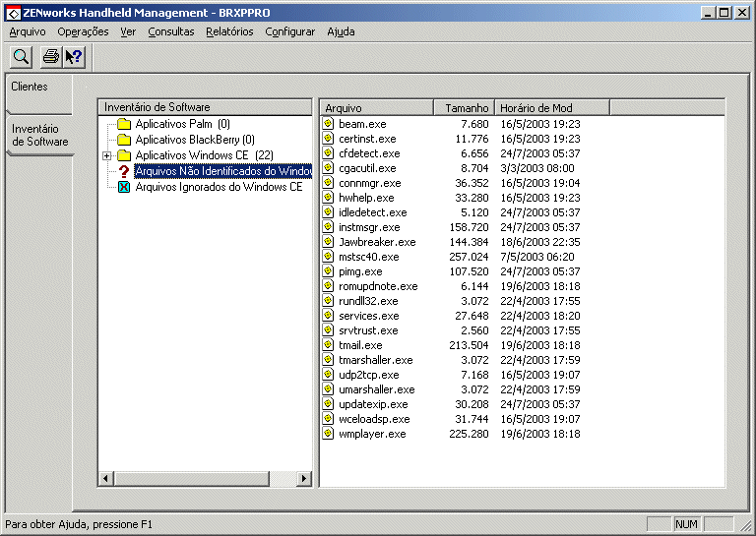Click the file icon beside rundll32.exe
756x536 pixels.
pos(329,301)
